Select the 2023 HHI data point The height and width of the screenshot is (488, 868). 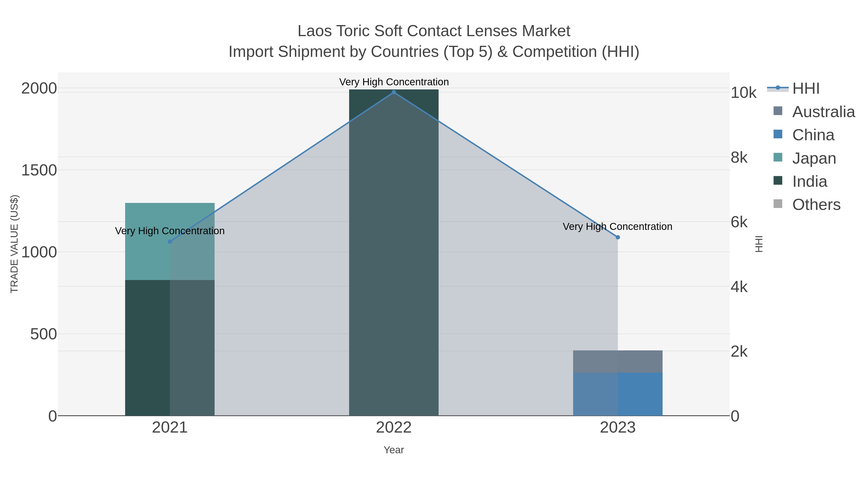coord(618,237)
